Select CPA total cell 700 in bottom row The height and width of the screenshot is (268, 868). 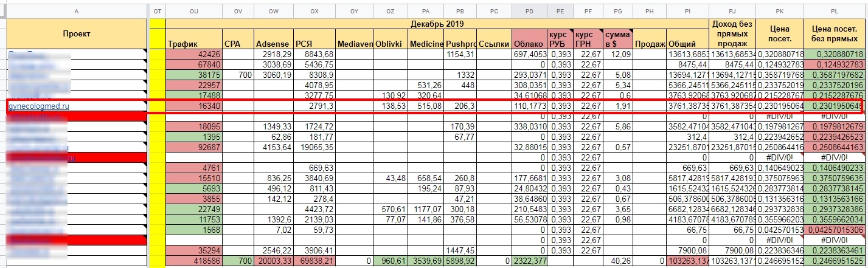pyautogui.click(x=238, y=261)
